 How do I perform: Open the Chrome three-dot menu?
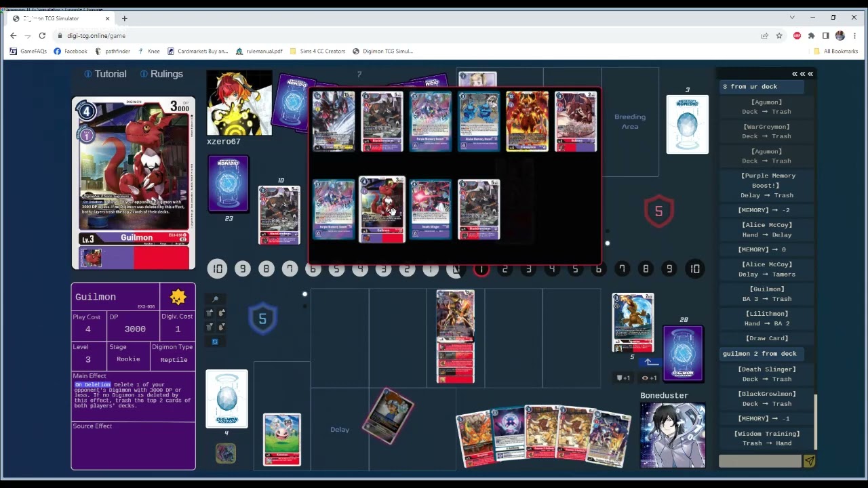point(854,35)
